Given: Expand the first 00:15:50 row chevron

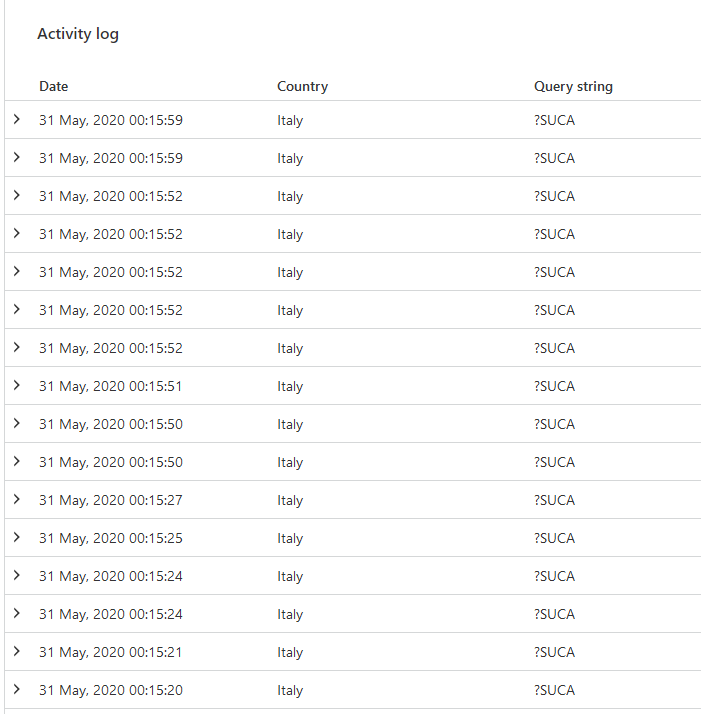Looking at the screenshot, I should click(x=17, y=423).
